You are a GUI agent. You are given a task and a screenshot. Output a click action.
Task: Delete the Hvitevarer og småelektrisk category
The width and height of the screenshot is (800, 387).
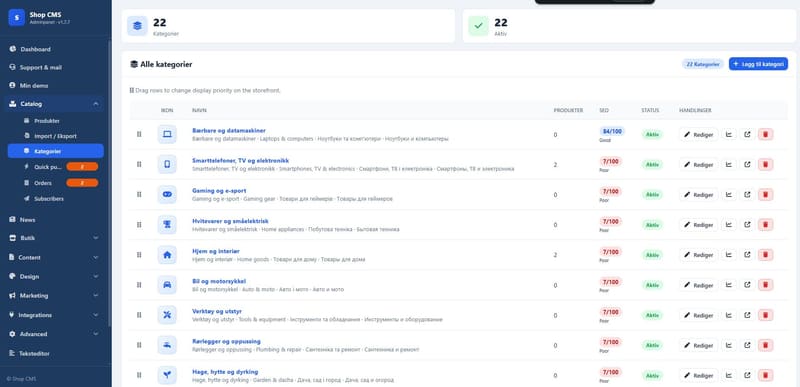765,225
